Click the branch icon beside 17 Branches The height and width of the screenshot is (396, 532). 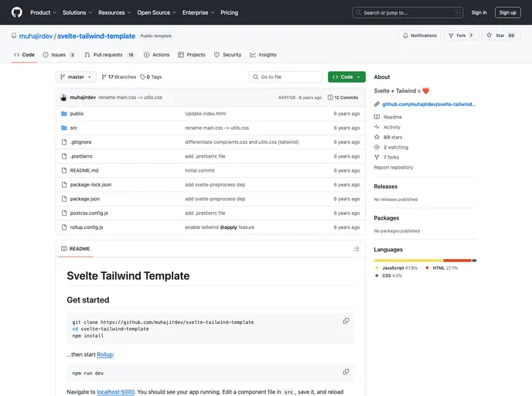coord(104,77)
